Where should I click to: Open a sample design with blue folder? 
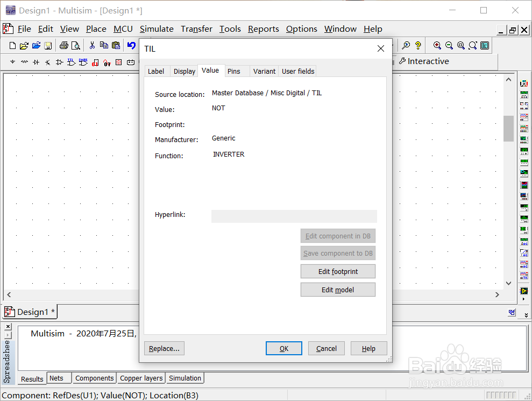click(36, 46)
